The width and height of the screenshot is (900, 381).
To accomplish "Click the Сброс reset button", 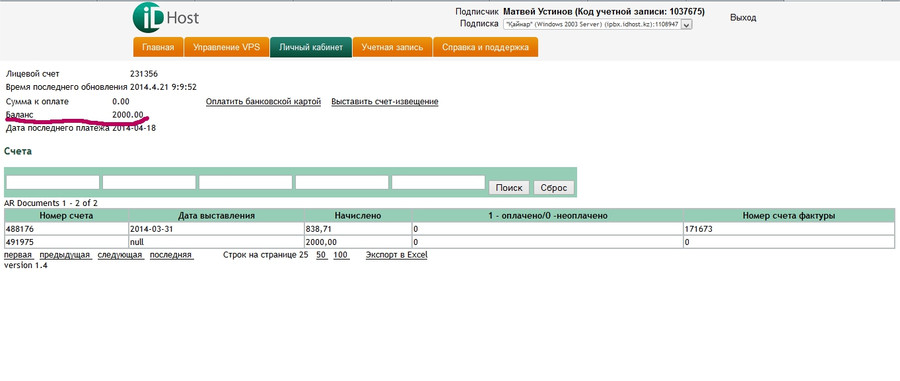I will pyautogui.click(x=553, y=188).
